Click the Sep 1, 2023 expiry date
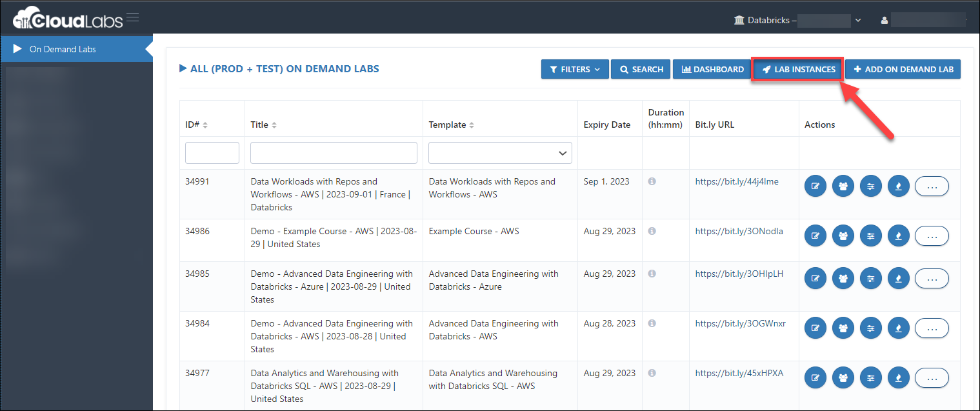 pyautogui.click(x=606, y=181)
